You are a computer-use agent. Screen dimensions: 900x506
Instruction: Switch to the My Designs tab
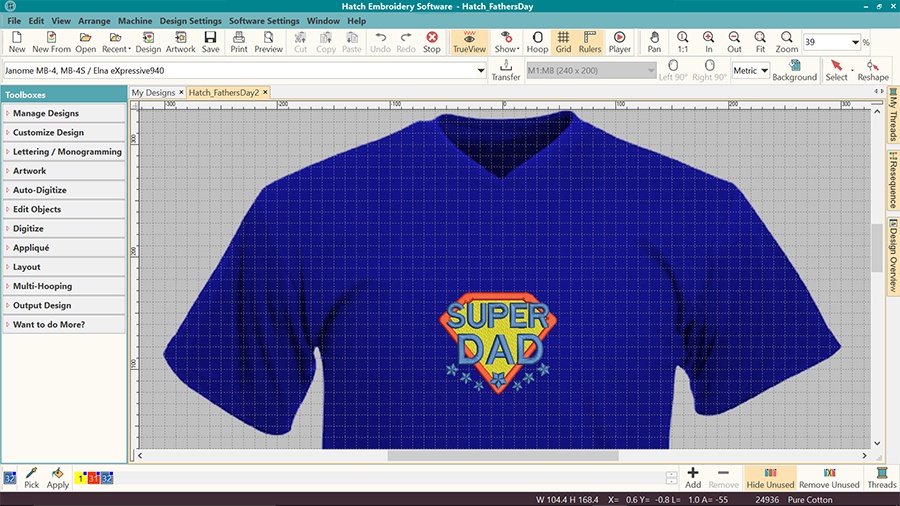(153, 93)
